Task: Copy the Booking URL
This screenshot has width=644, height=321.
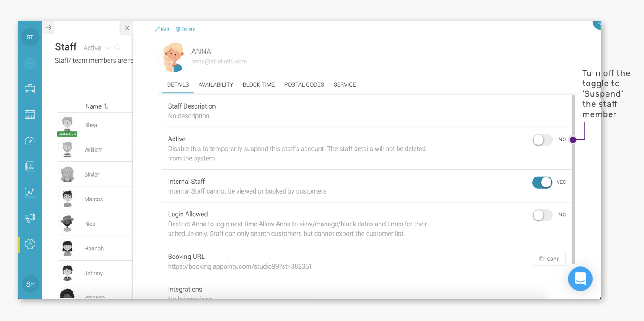Action: (x=549, y=259)
